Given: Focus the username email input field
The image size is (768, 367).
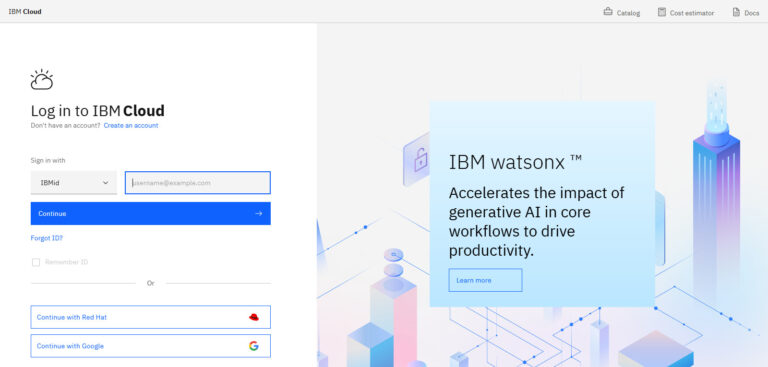Looking at the screenshot, I should tap(198, 183).
